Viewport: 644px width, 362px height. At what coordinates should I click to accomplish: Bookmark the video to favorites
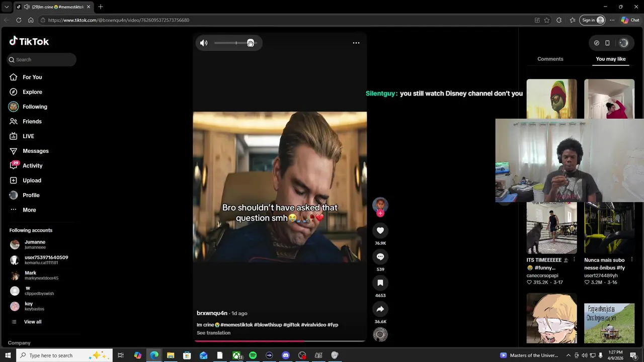[x=380, y=283]
